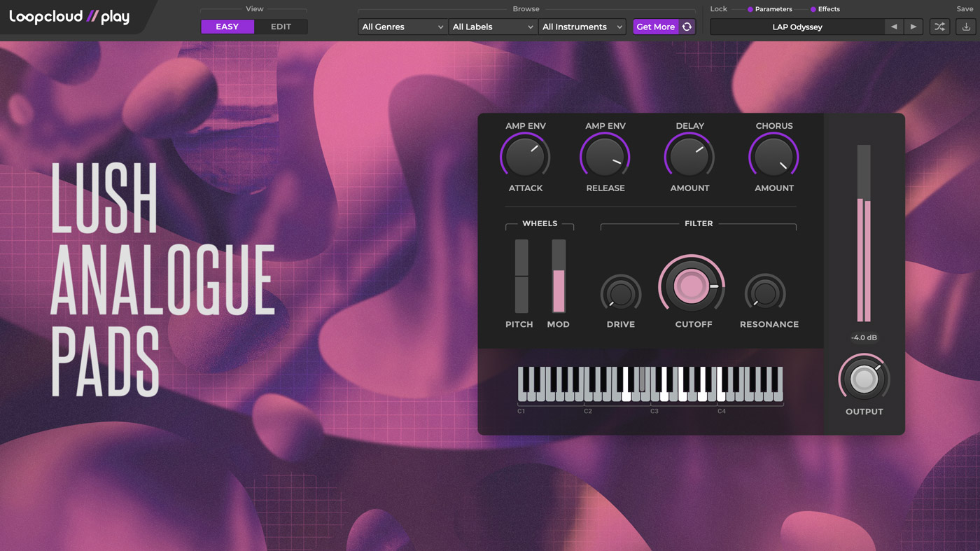Switch to EDIT view
980x551 pixels.
(x=281, y=27)
